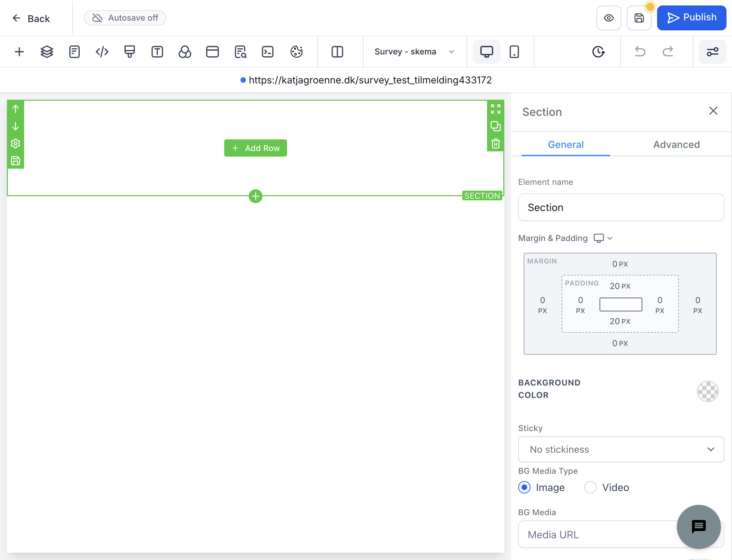Select the Image radio button
The height and width of the screenshot is (560, 732).
[524, 487]
